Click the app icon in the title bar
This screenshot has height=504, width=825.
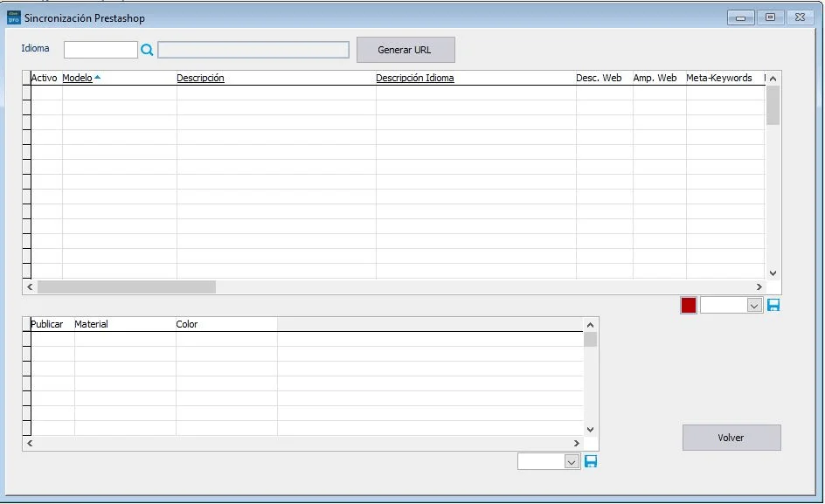click(x=13, y=17)
